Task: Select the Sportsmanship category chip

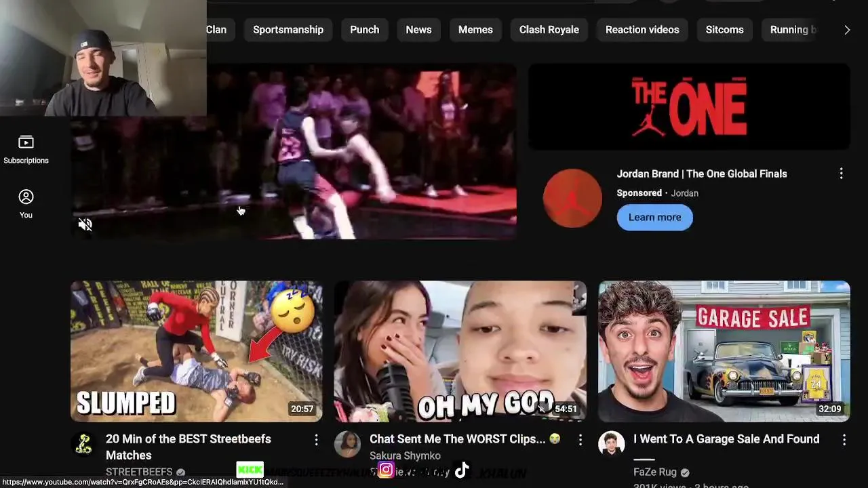Action: click(x=288, y=30)
